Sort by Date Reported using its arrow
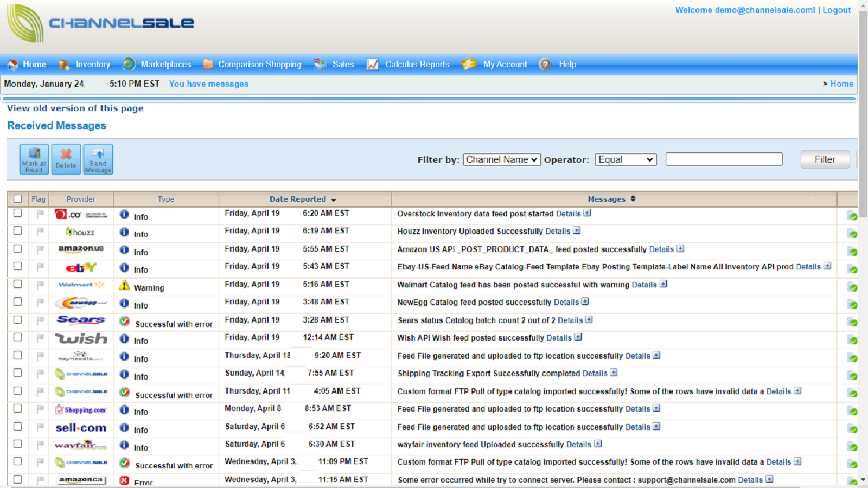Image resolution: width=868 pixels, height=488 pixels. pos(333,199)
